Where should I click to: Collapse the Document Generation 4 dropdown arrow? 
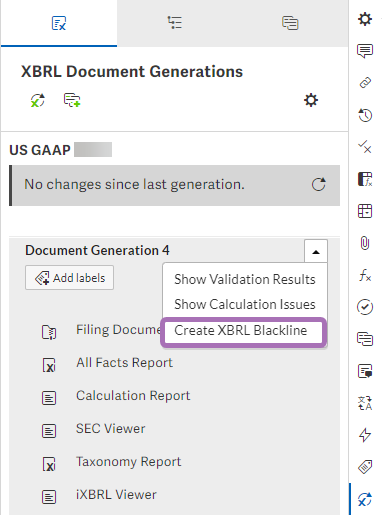[x=316, y=252]
